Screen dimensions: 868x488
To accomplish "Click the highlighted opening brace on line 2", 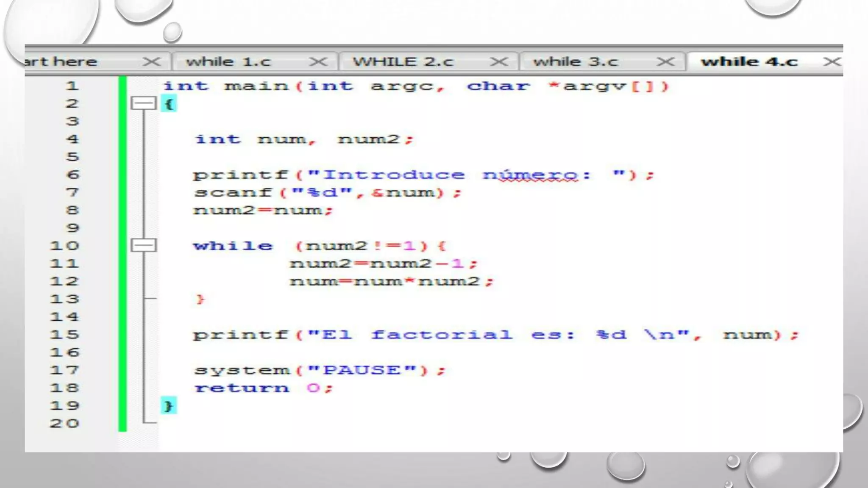I will point(168,104).
